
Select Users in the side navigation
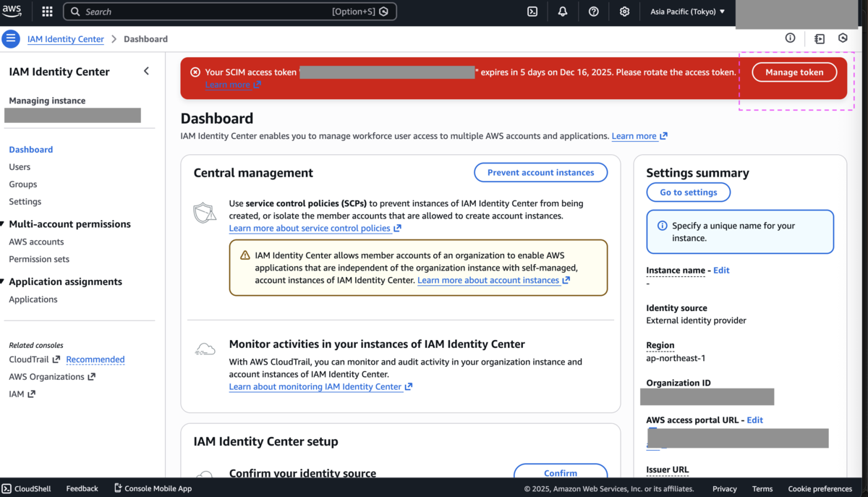[20, 167]
